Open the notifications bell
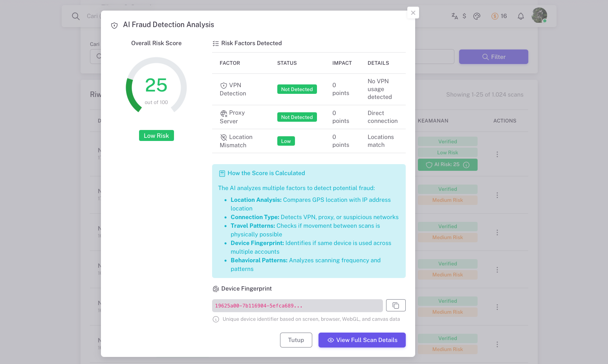 pos(520,16)
